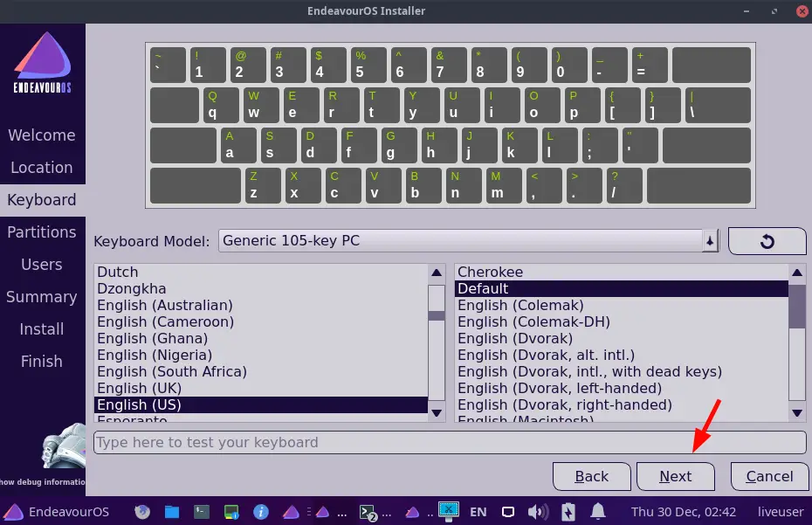The image size is (812, 525).
Task: Click the Location step in the sidebar
Action: click(x=42, y=168)
